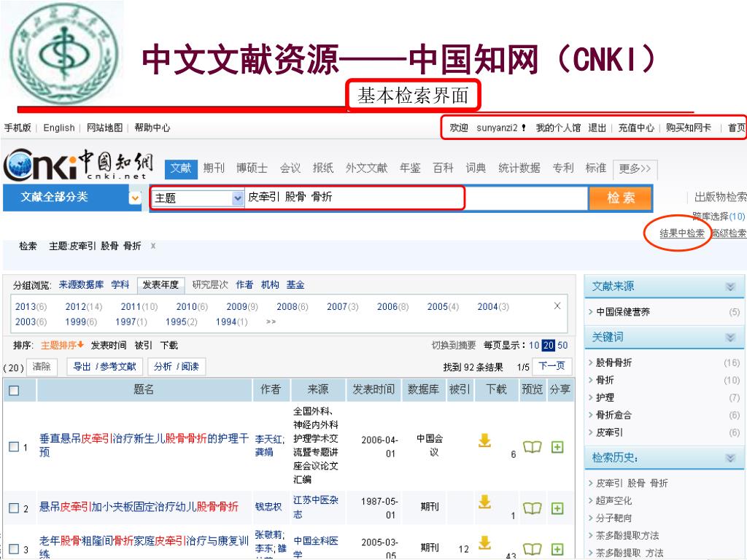Click the green share plus icon in row 1
Viewport: 747px width, 560px height.
click(x=557, y=447)
